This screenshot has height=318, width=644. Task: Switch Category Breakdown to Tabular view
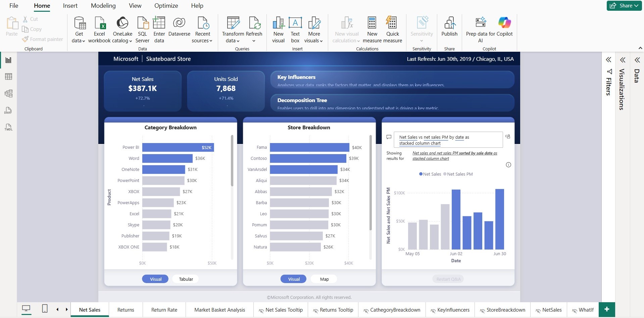[x=186, y=279]
